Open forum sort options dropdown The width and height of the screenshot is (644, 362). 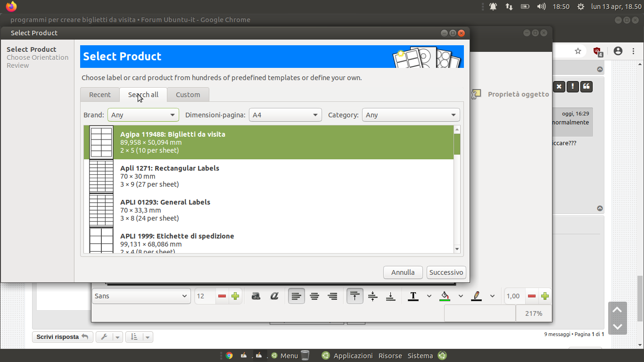pos(140,337)
